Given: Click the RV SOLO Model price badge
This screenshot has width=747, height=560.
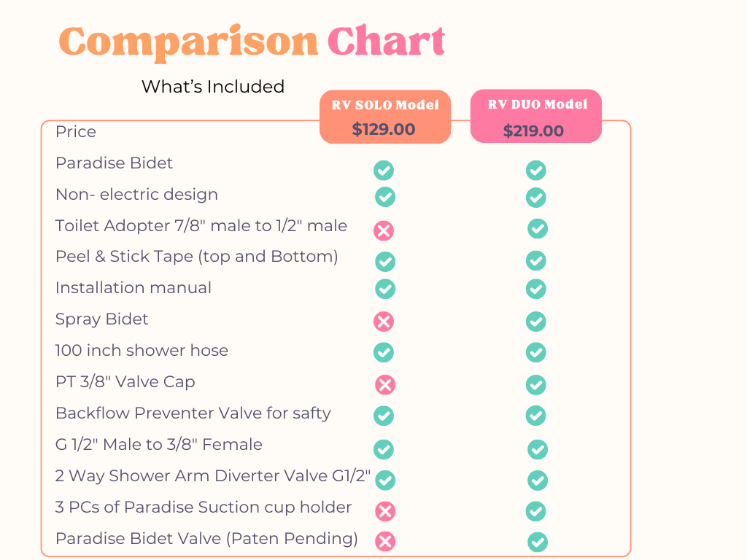Looking at the screenshot, I should point(385,117).
